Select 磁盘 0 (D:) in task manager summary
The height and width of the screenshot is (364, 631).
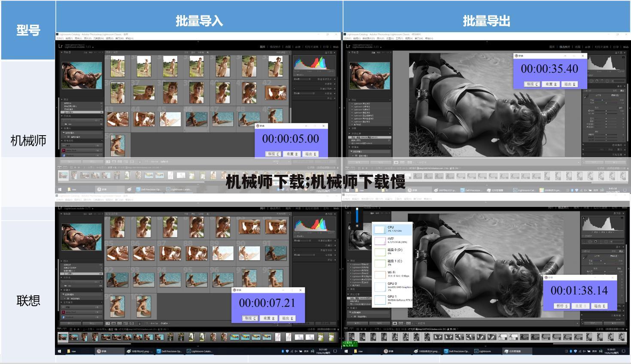pos(392,252)
